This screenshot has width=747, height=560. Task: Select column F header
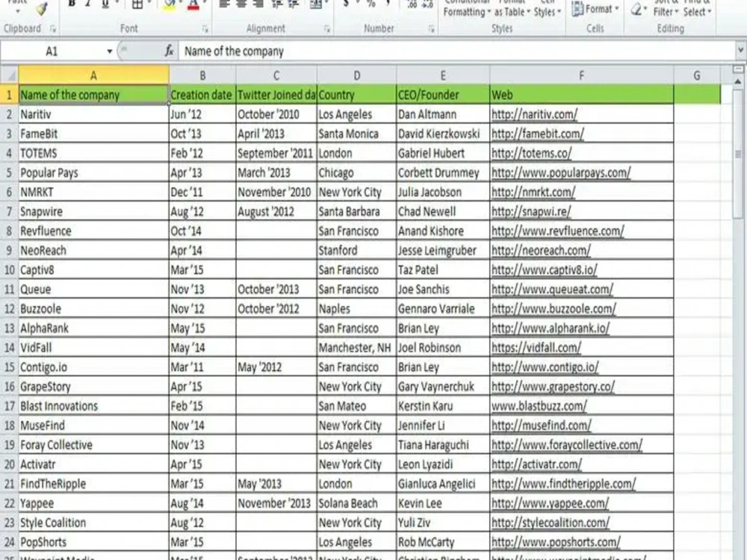[x=581, y=75]
